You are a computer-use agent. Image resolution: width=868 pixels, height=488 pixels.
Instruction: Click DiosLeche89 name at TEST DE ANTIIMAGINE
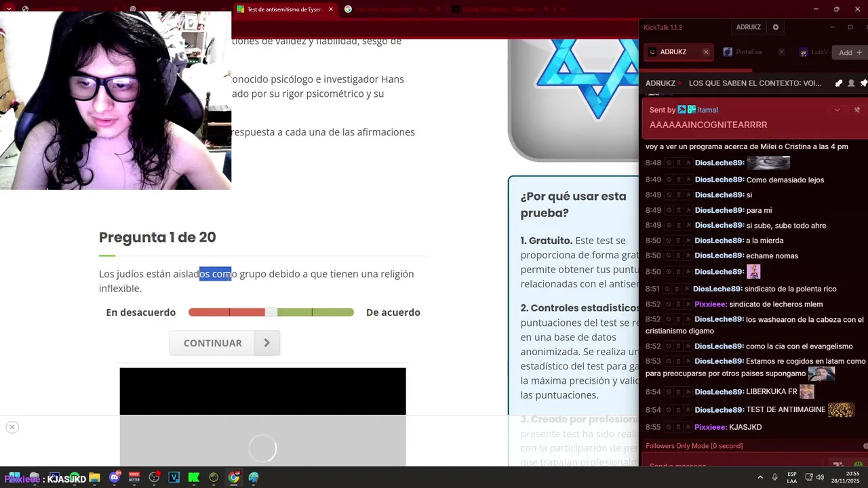[719, 410]
